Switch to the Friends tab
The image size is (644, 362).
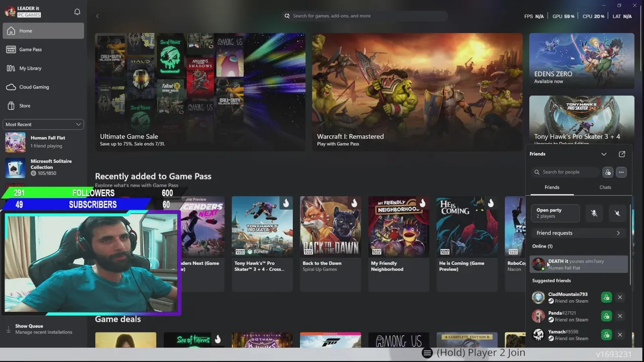point(552,188)
